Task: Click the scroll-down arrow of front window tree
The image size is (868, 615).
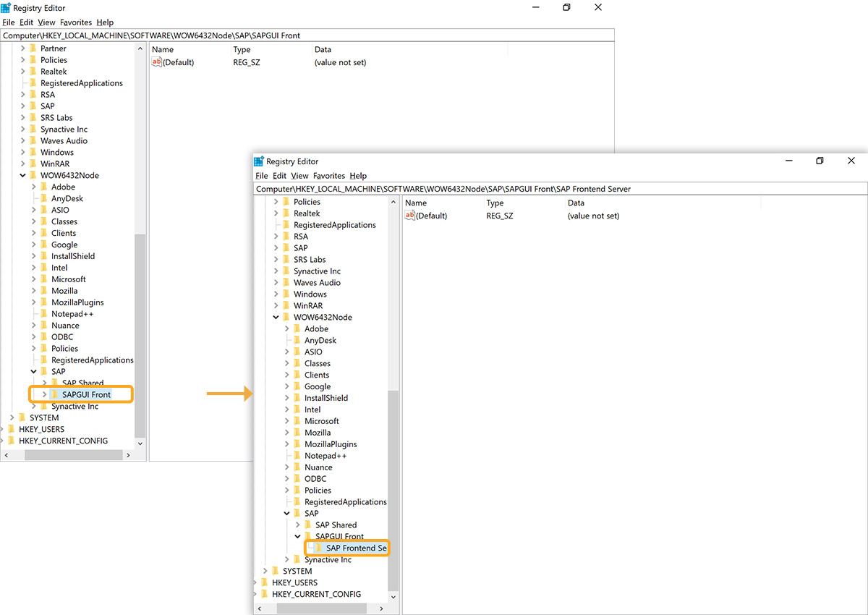Action: click(393, 597)
